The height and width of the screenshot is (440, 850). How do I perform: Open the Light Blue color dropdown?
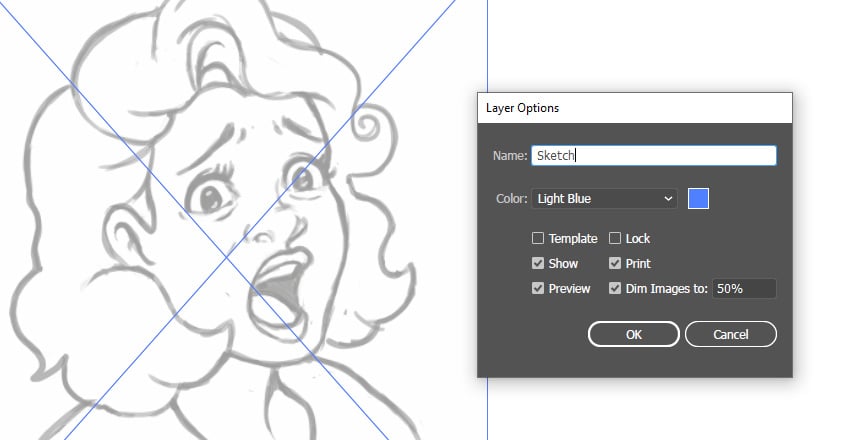pos(604,198)
